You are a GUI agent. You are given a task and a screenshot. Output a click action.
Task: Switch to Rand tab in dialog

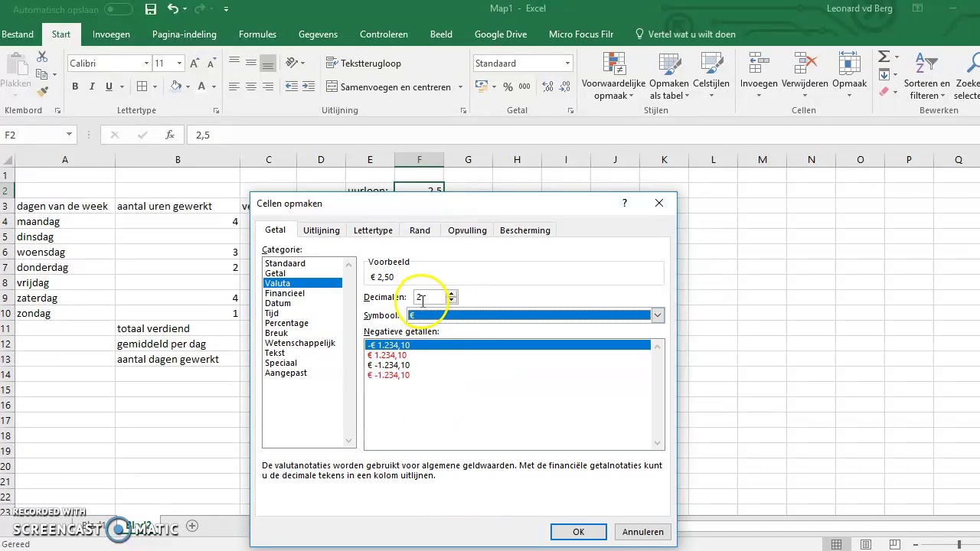click(420, 230)
